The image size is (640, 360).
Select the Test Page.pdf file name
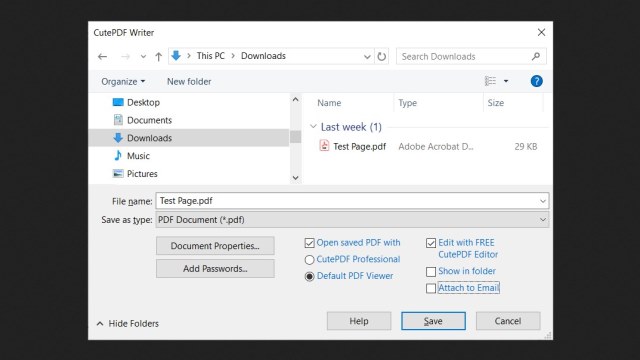click(x=360, y=147)
